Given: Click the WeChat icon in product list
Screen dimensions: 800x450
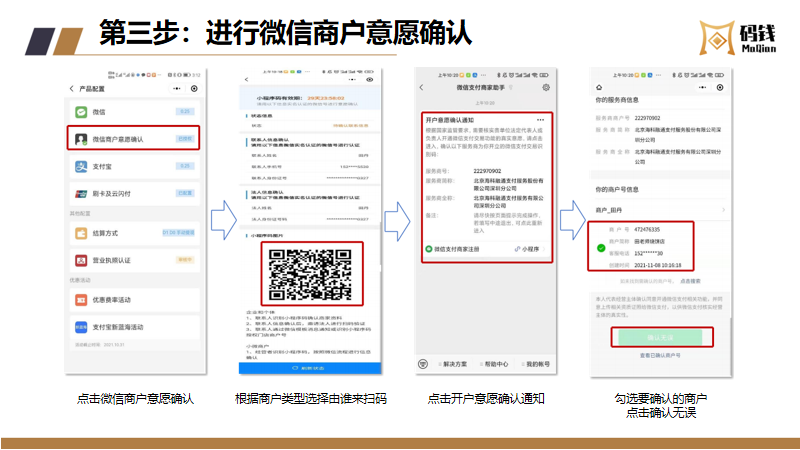Looking at the screenshot, I should tap(81, 112).
